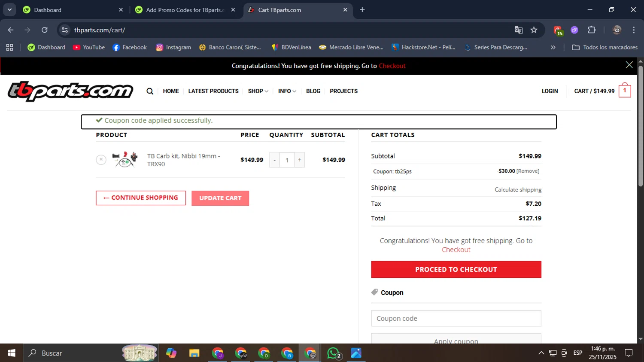The height and width of the screenshot is (362, 644).
Task: Click the Apply coupon button
Action: (x=456, y=338)
